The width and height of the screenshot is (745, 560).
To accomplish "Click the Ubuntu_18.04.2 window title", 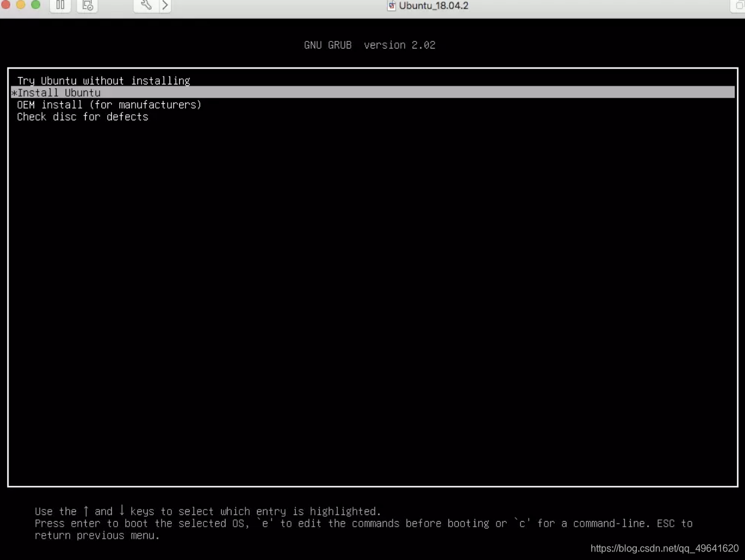I will tap(434, 6).
